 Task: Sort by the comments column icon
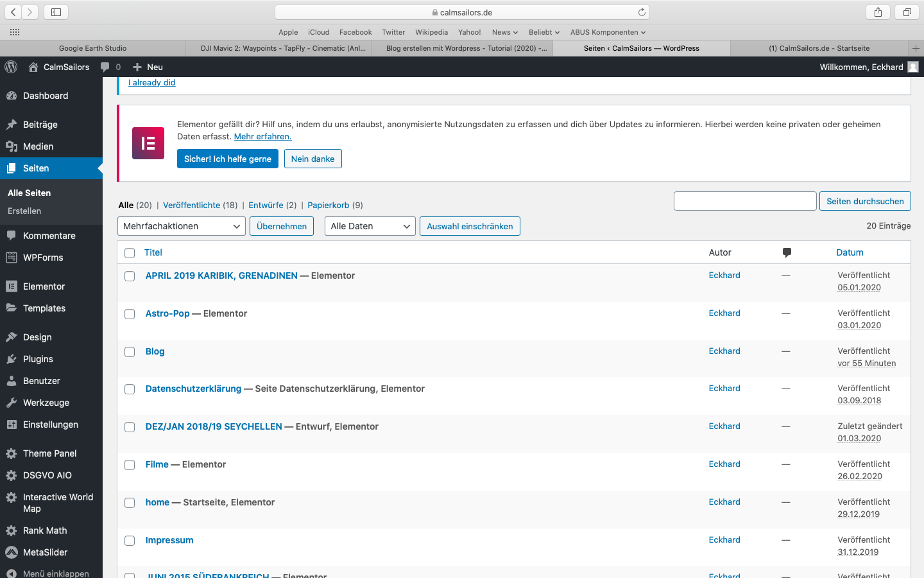[787, 252]
